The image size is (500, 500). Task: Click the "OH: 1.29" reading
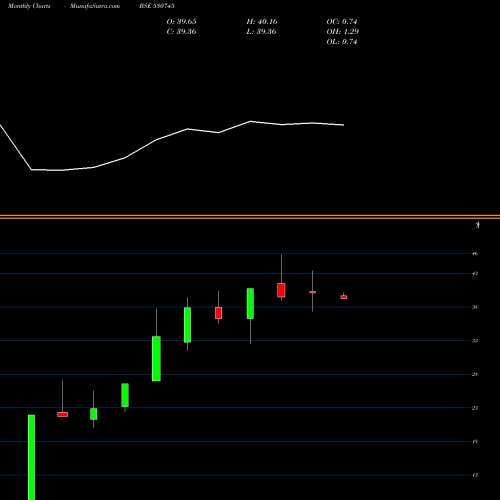pos(343,32)
